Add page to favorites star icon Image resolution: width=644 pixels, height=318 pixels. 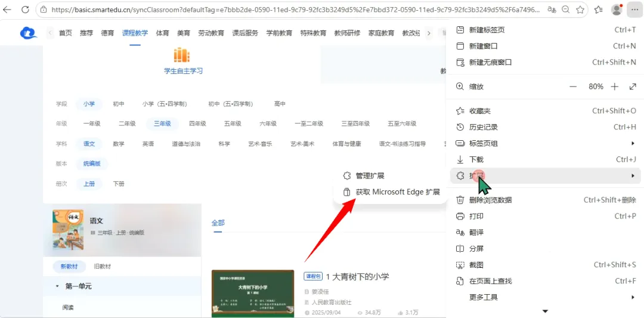click(580, 10)
